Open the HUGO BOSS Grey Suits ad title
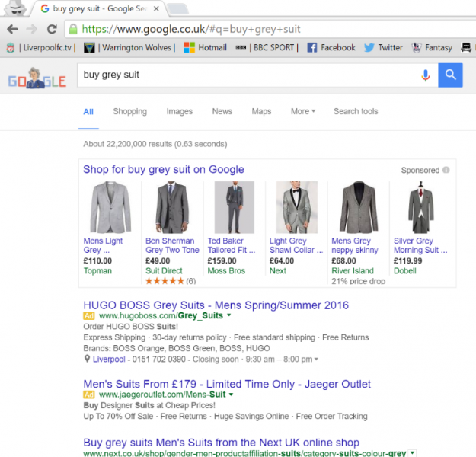The width and height of the screenshot is (476, 457). pyautogui.click(x=216, y=305)
